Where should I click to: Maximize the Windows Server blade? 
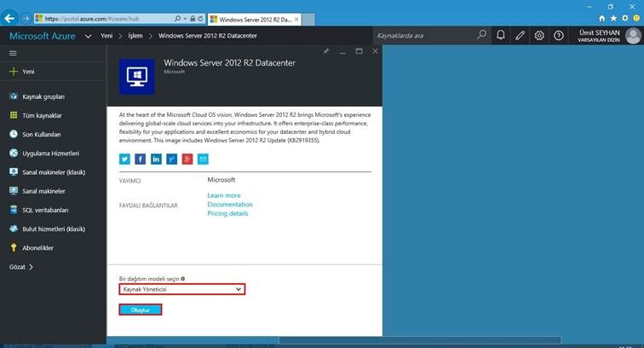tap(359, 51)
